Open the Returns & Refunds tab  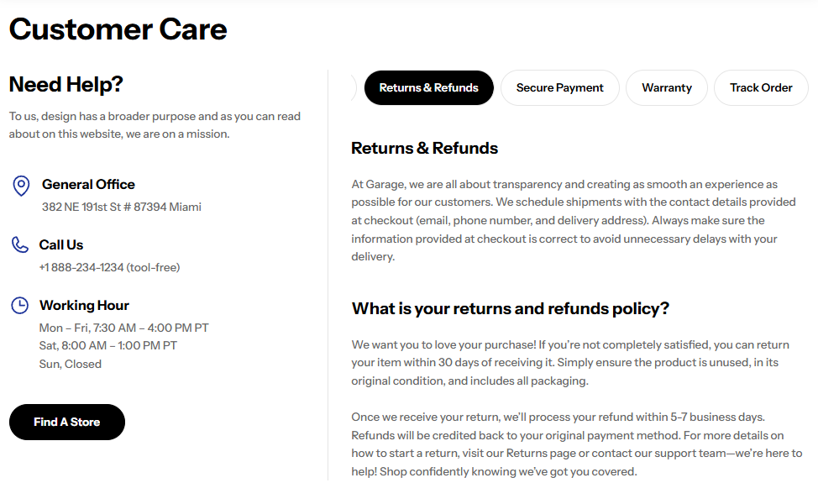[x=429, y=87]
